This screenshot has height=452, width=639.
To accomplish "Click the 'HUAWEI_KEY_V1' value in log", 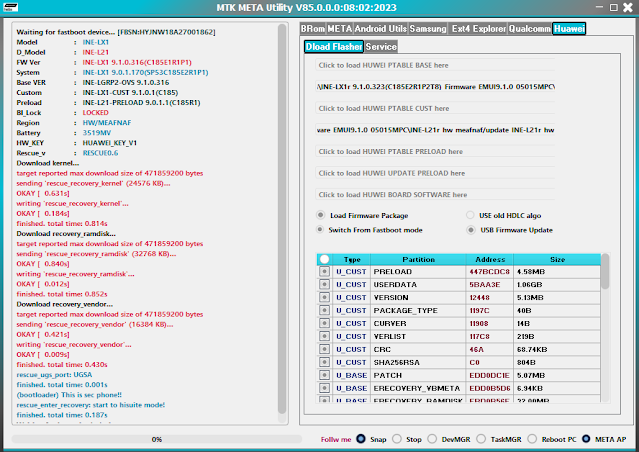I will 110,143.
